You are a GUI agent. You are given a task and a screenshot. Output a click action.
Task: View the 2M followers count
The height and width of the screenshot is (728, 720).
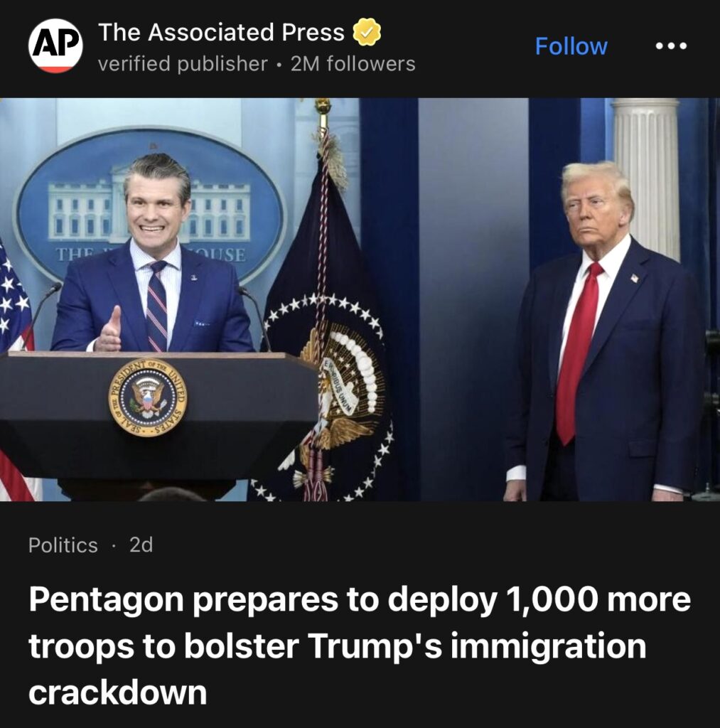353,64
